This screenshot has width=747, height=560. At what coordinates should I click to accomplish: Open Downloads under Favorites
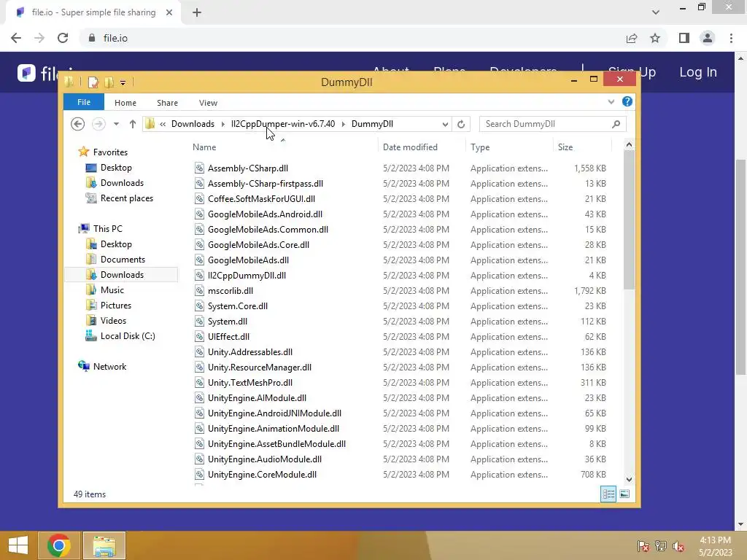(122, 183)
